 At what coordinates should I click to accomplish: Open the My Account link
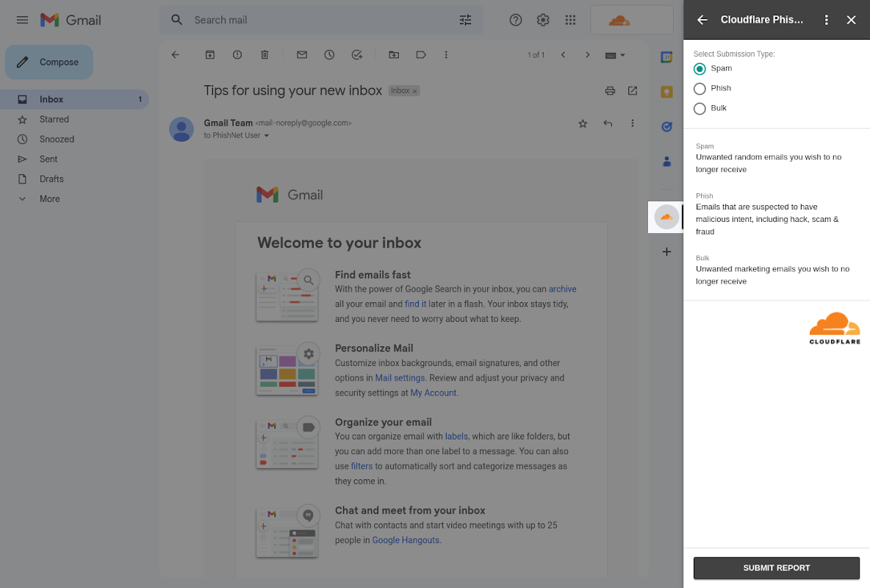click(x=434, y=393)
